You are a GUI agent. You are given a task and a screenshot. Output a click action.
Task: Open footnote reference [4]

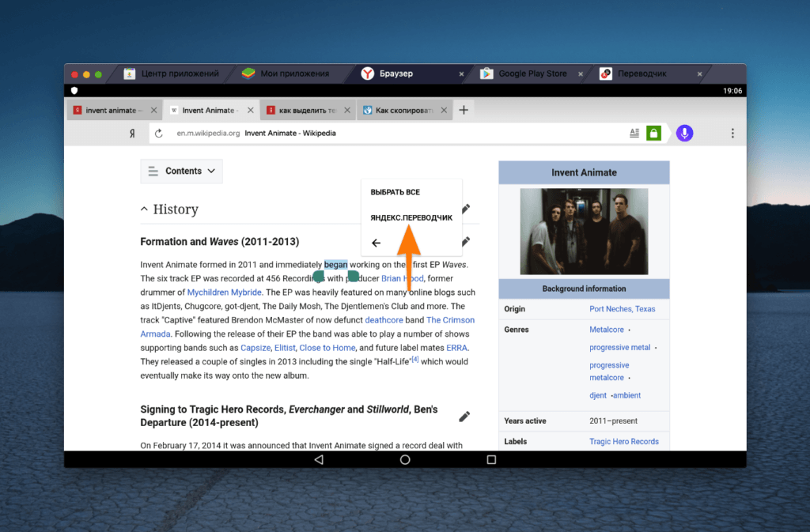click(414, 359)
